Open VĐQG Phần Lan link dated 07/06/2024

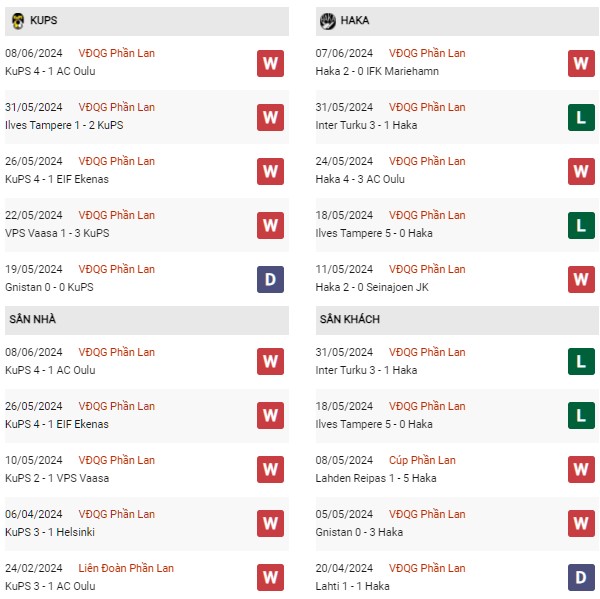(x=427, y=53)
